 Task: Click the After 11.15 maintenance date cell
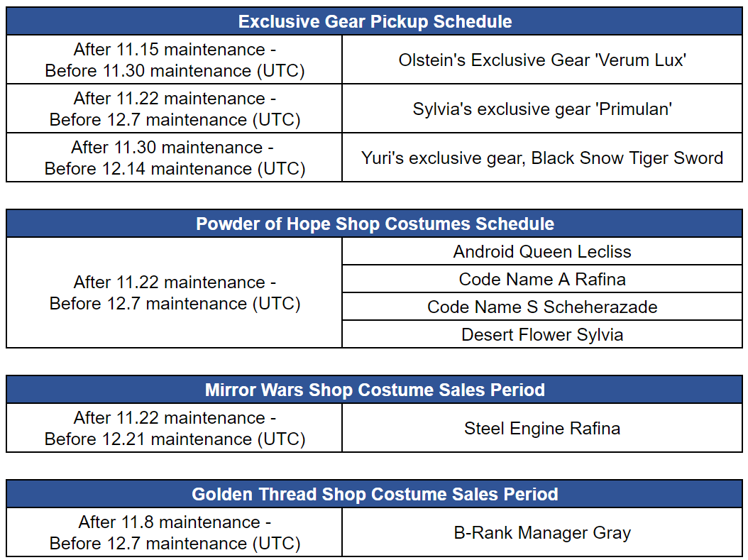[x=174, y=60]
